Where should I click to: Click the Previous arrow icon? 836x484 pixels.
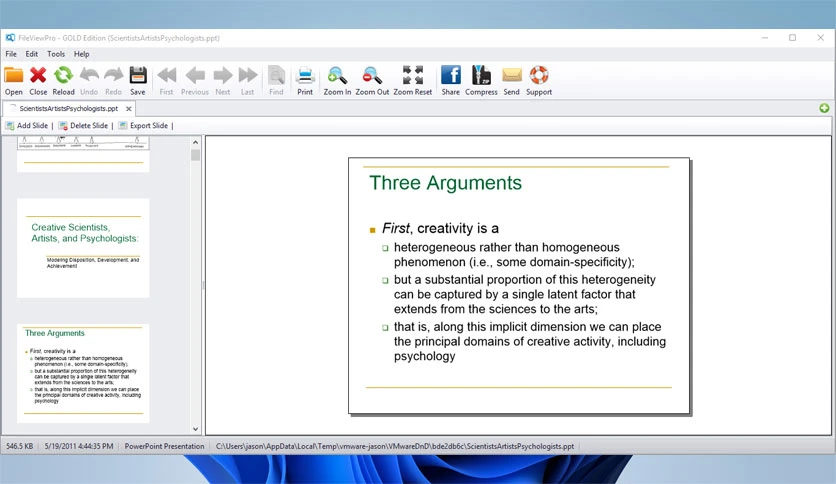click(195, 76)
